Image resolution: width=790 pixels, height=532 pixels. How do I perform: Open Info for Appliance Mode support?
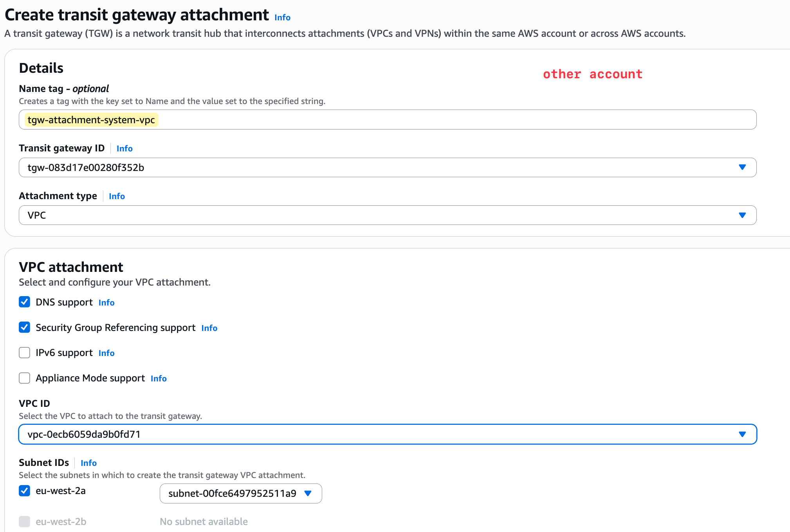click(159, 379)
